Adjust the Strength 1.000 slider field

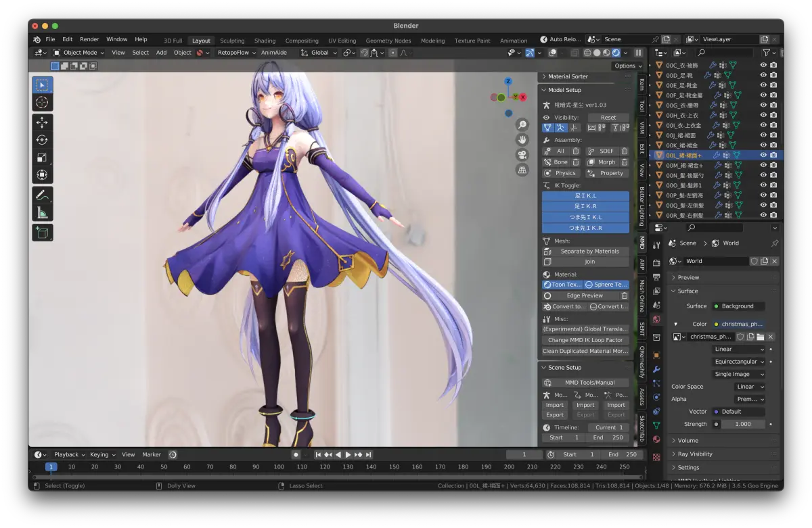tap(743, 424)
